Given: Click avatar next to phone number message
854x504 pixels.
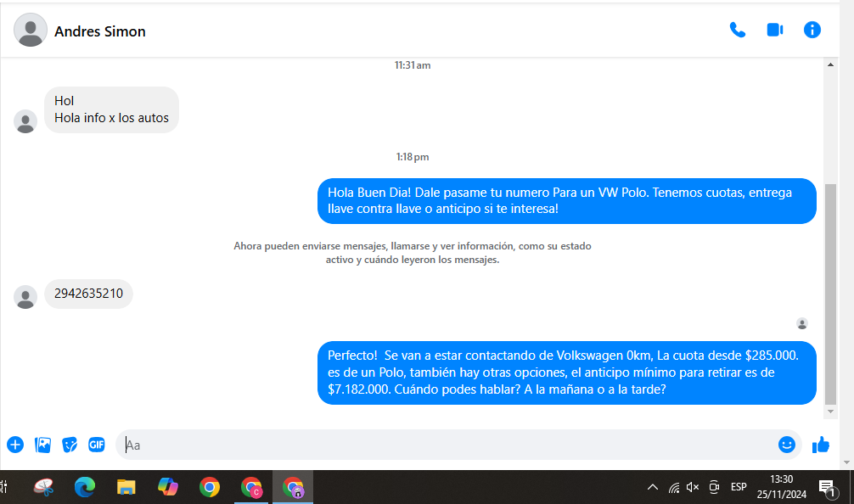Looking at the screenshot, I should [x=25, y=297].
